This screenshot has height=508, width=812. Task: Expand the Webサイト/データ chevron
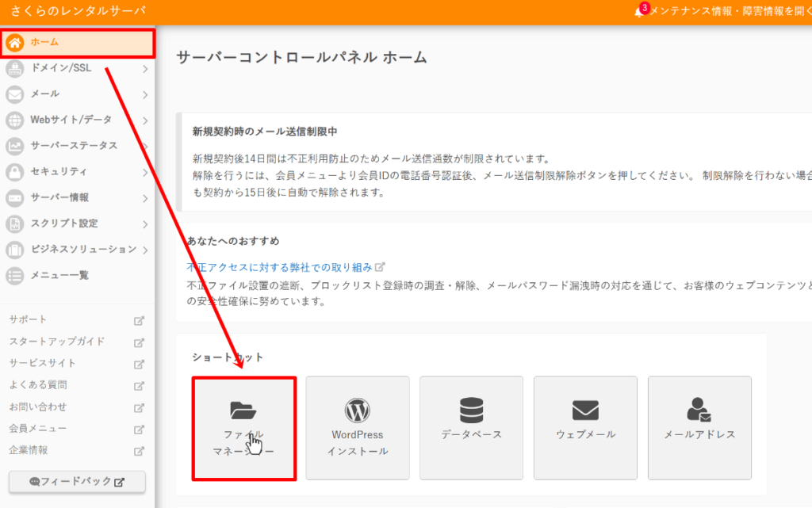(x=146, y=120)
